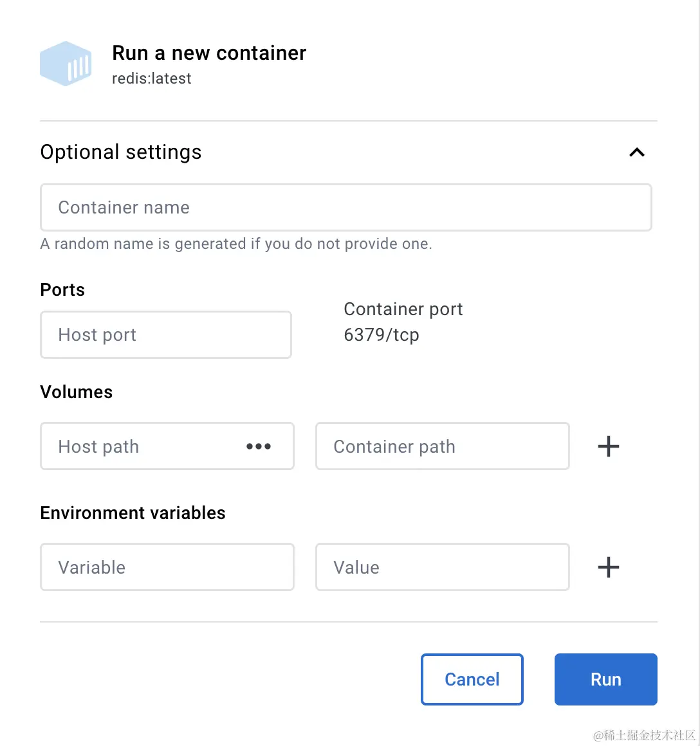
Task: Click the Environment variables section label
Action: (133, 513)
